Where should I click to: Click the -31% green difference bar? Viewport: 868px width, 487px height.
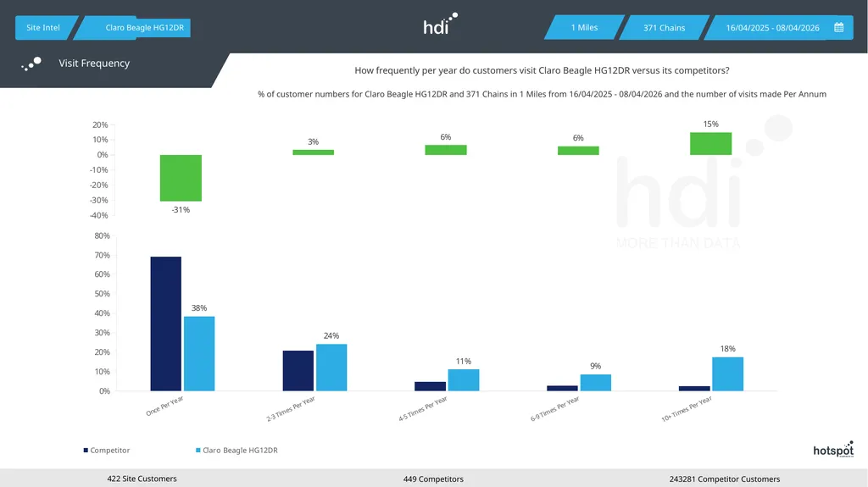click(181, 178)
